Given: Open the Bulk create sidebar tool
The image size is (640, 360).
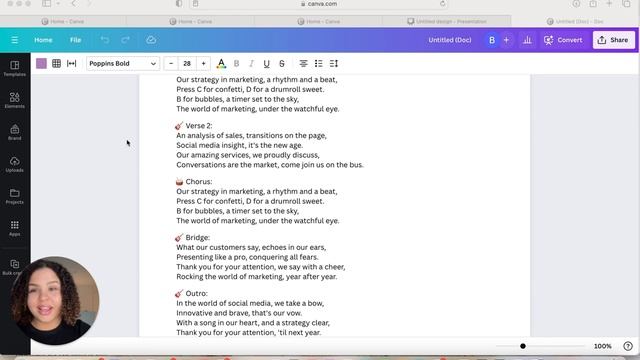Looking at the screenshot, I should (x=15, y=267).
